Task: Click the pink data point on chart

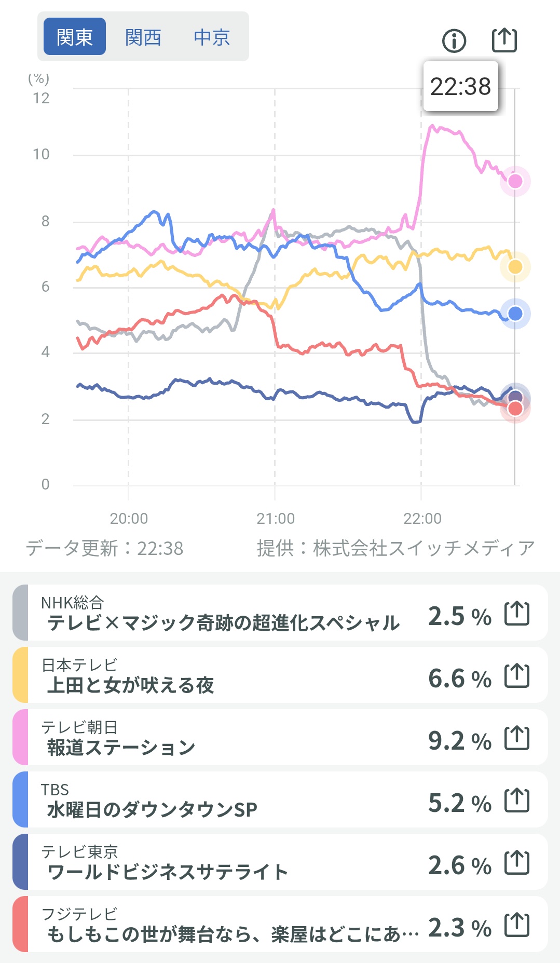Action: point(515,181)
